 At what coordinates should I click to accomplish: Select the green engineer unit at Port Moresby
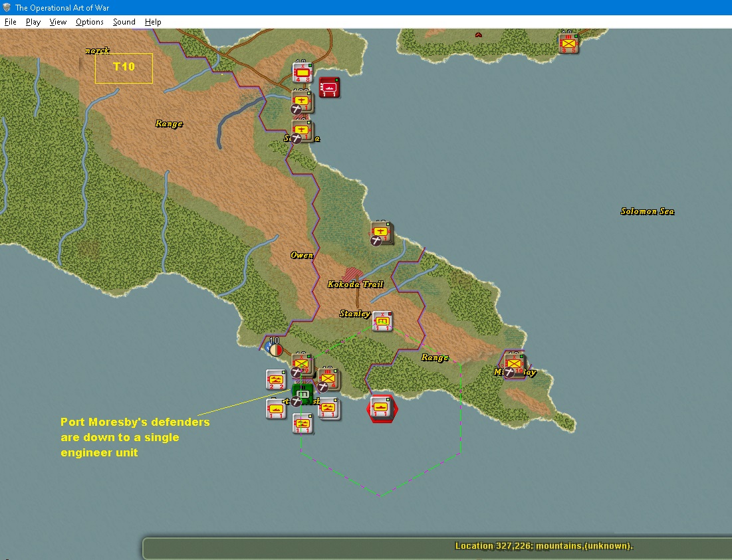[x=302, y=395]
